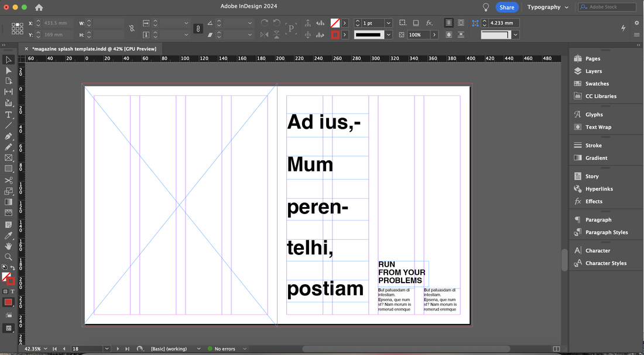Enable jump object text wrap
The image size is (644, 355).
(x=461, y=35)
